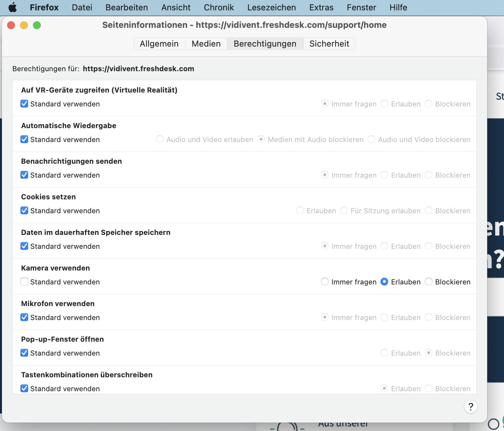Image resolution: width=504 pixels, height=431 pixels.
Task: Click the Kamera verwenden heading
Action: tap(55, 268)
